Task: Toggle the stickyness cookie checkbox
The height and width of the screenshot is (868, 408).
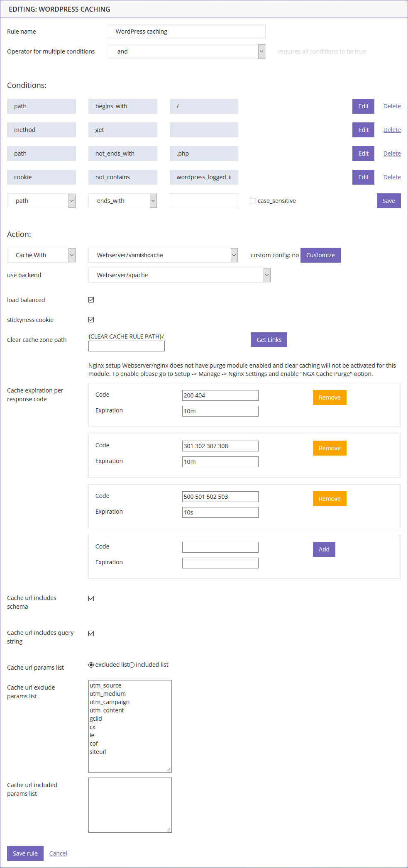Action: pyautogui.click(x=91, y=320)
